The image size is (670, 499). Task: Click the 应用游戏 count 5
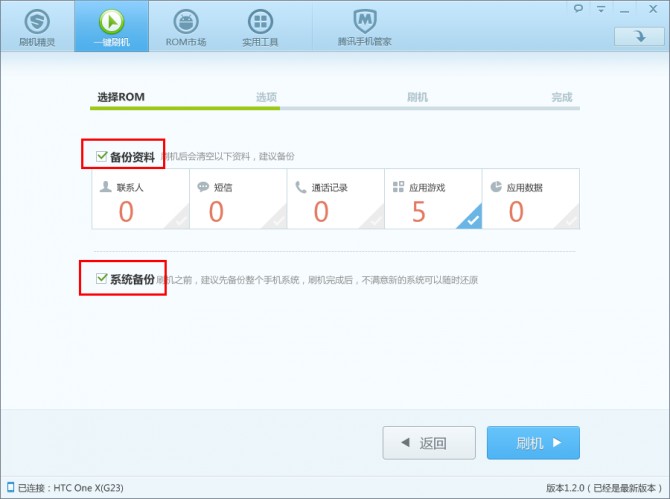tap(419, 212)
